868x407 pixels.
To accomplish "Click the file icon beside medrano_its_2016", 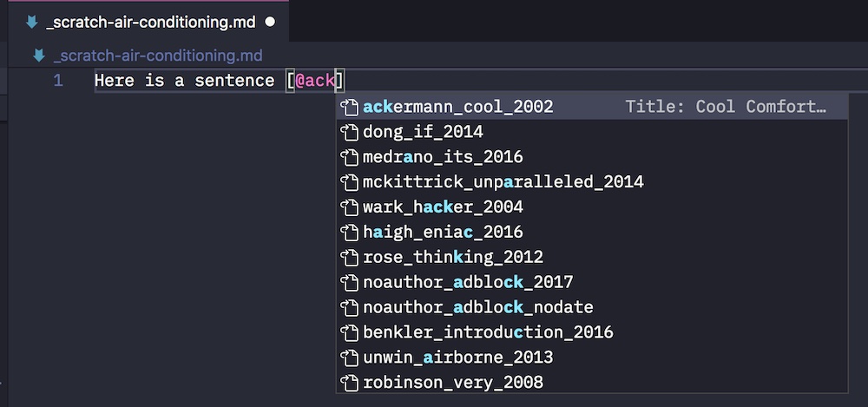I will (x=349, y=157).
